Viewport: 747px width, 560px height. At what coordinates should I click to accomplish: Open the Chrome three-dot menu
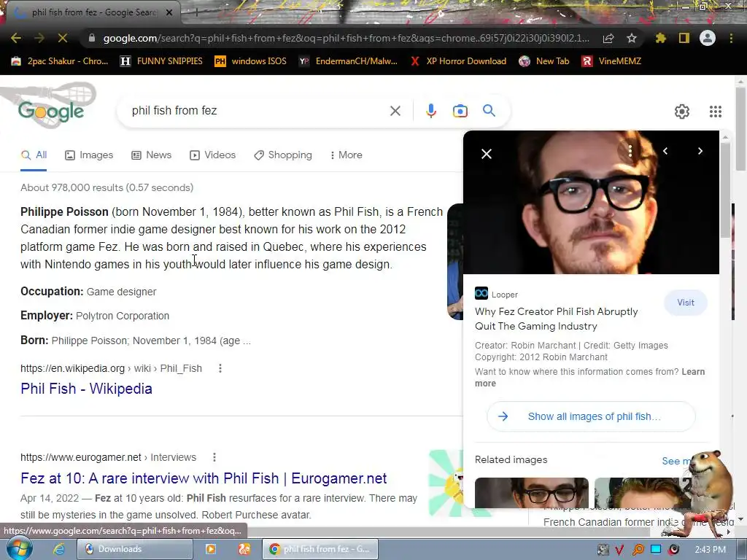[x=731, y=38]
